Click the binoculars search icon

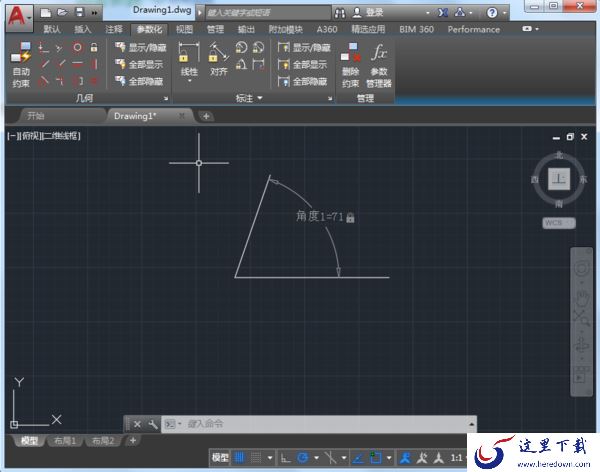339,13
